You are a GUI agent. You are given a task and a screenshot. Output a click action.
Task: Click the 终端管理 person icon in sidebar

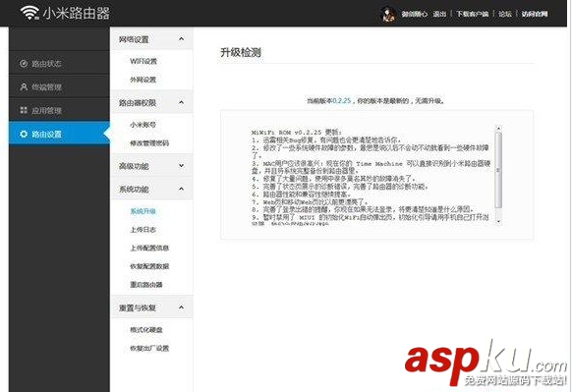(x=24, y=86)
